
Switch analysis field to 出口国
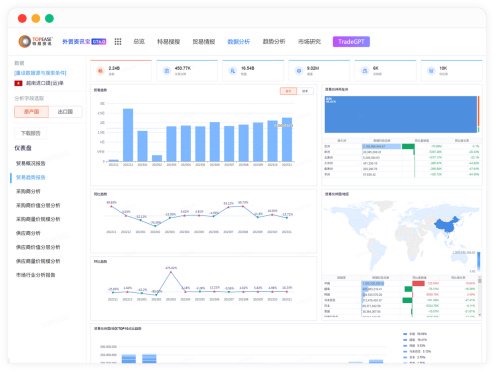pos(65,112)
